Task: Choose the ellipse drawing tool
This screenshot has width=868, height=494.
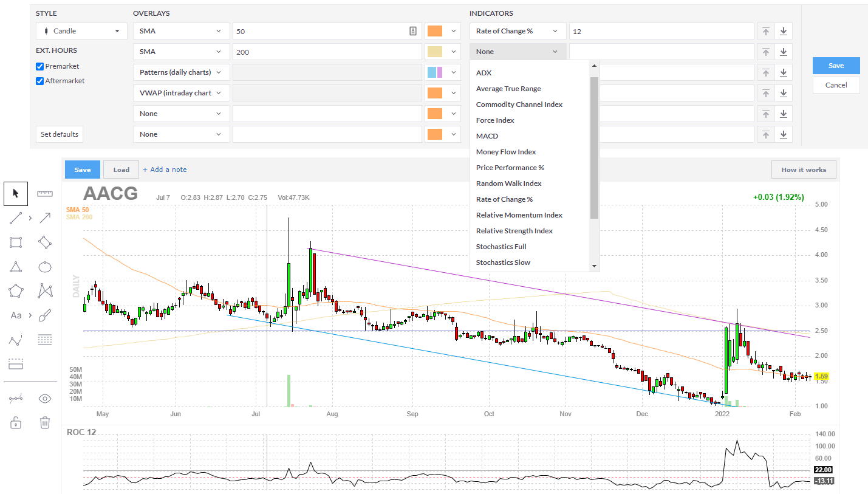Action: [x=44, y=266]
